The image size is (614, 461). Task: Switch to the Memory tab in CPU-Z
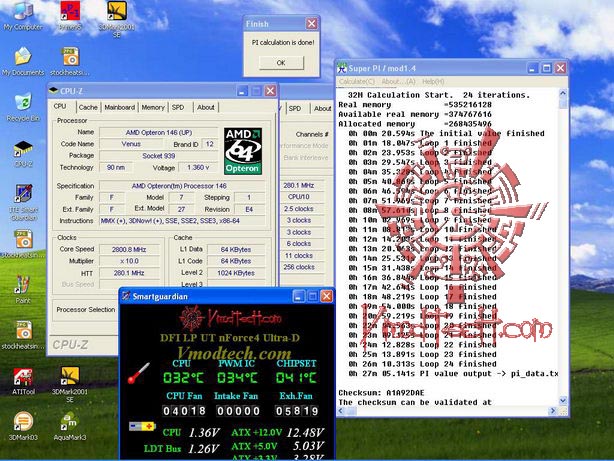point(153,107)
